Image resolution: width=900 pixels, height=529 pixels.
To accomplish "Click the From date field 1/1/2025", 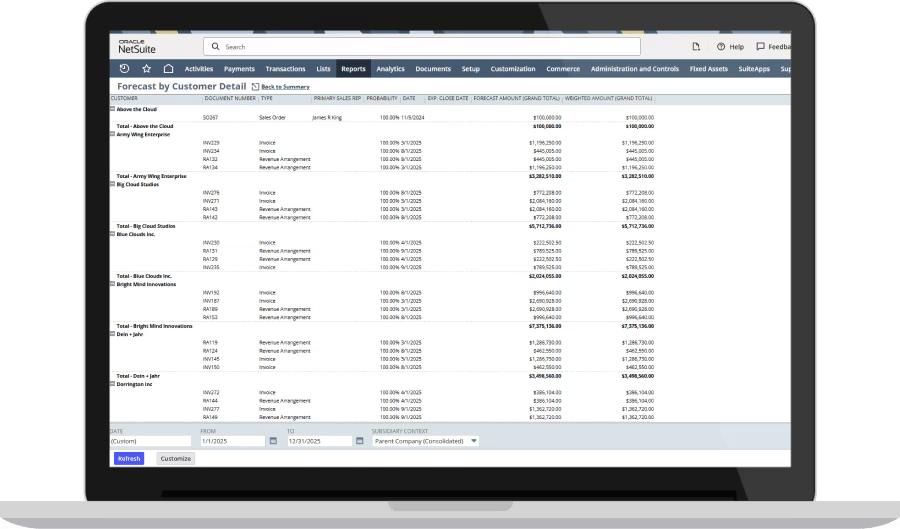I will (232, 441).
